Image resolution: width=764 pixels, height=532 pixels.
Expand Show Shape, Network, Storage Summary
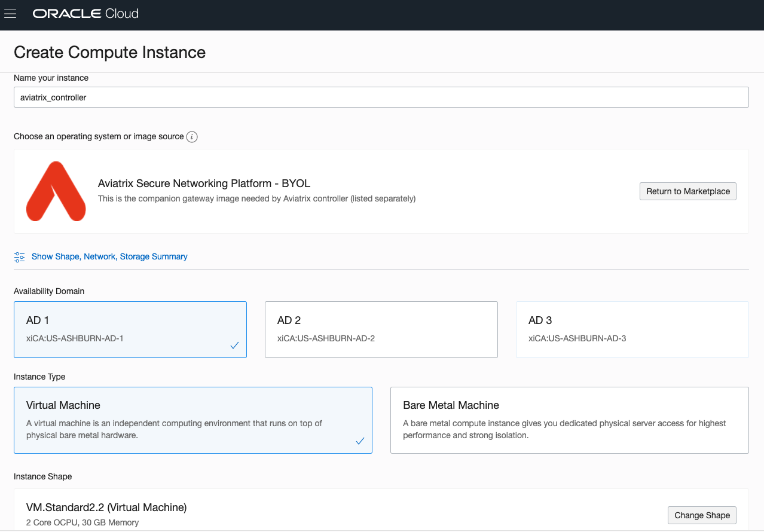pos(109,256)
